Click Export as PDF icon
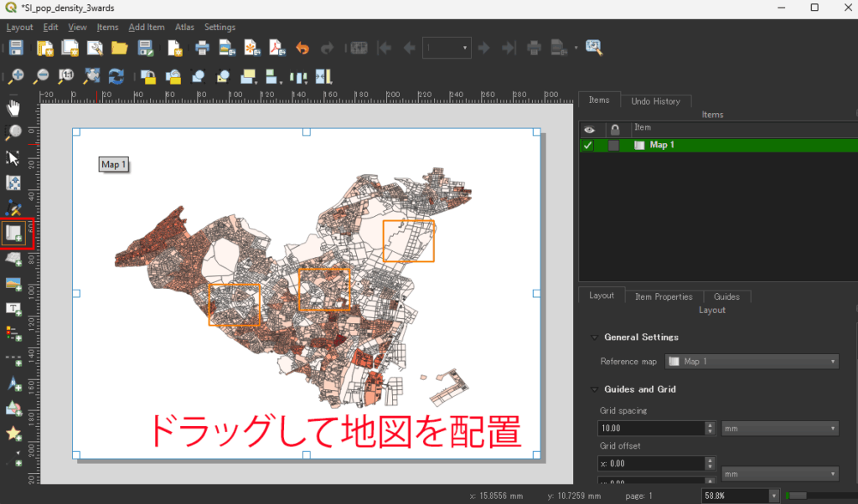 pos(276,48)
